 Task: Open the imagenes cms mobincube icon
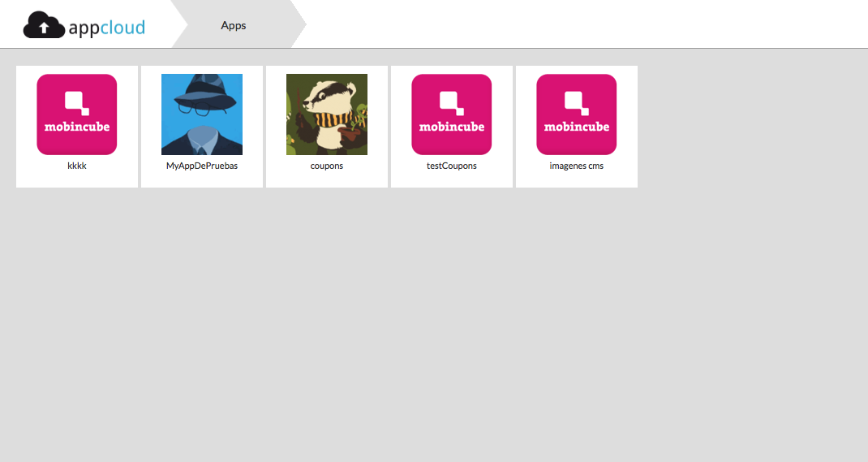576,114
